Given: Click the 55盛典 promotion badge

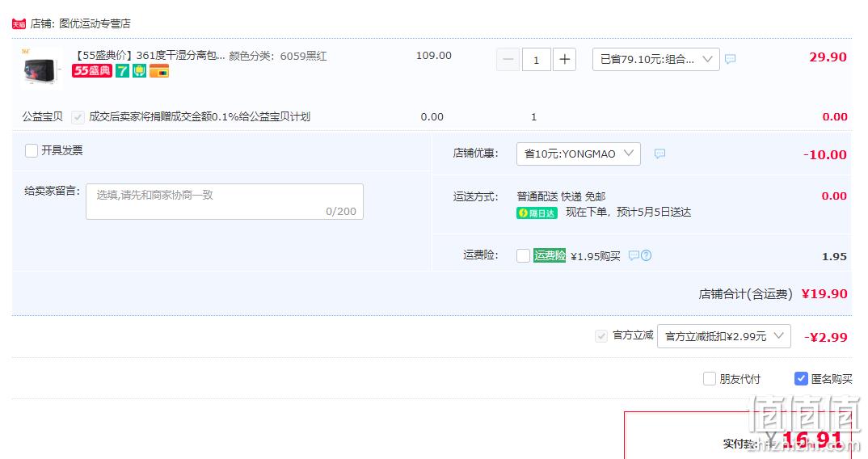Looking at the screenshot, I should click(92, 71).
